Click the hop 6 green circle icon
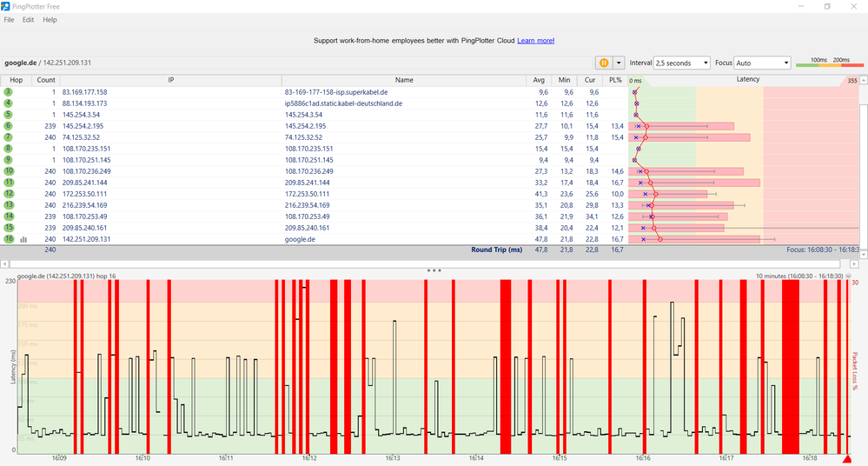The image size is (868, 466). coord(9,126)
